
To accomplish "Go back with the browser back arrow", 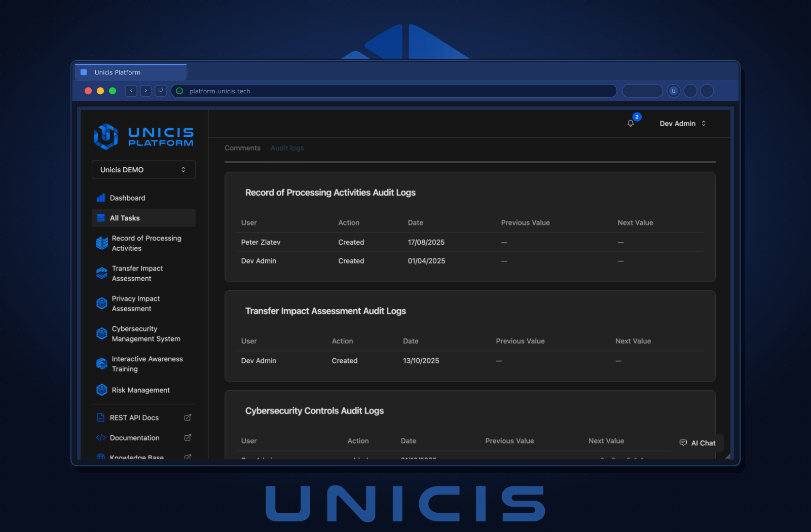I will [x=131, y=91].
